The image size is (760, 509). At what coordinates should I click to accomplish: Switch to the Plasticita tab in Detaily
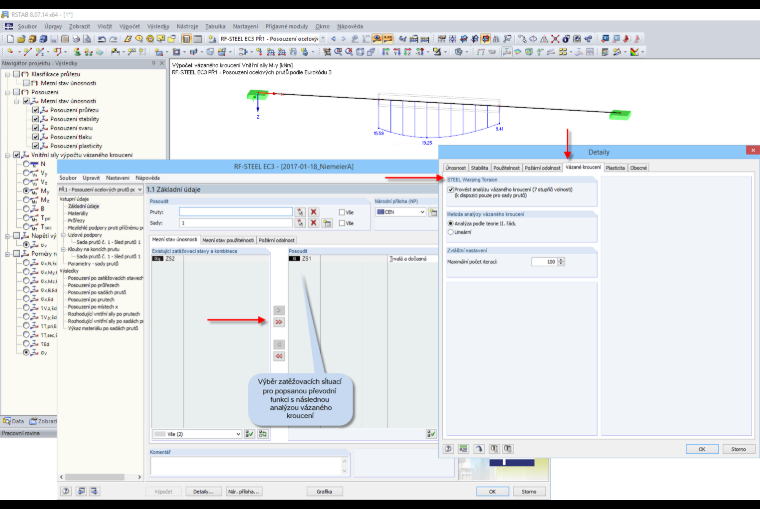pos(615,168)
